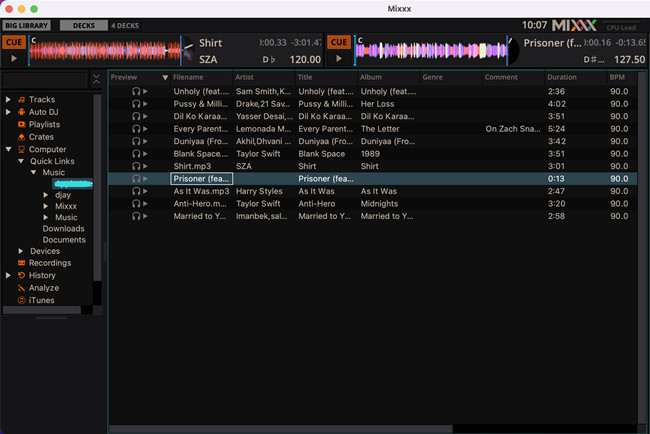Click the History clock icon
The image size is (650, 434).
22,275
